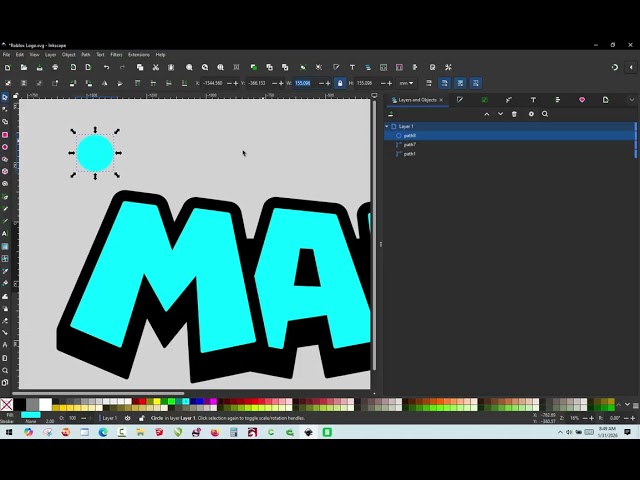
Task: Delete selected item with trash icon
Action: [x=514, y=114]
